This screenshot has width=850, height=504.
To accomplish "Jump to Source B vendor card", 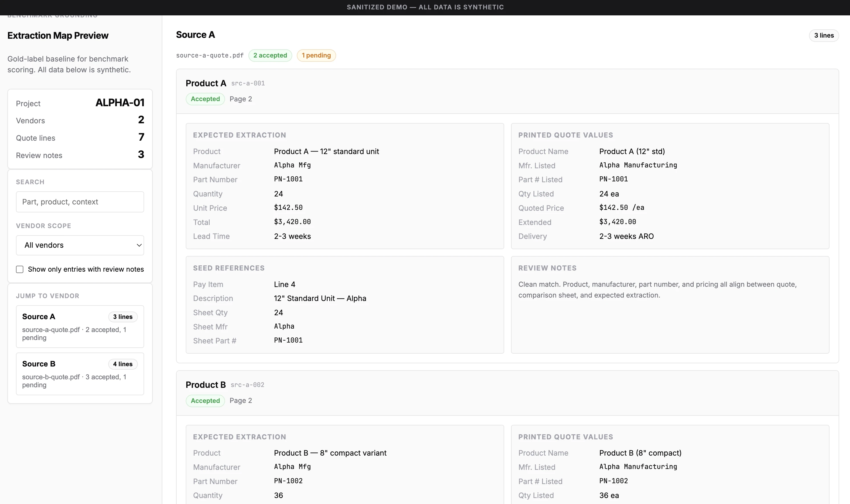I will click(x=80, y=374).
